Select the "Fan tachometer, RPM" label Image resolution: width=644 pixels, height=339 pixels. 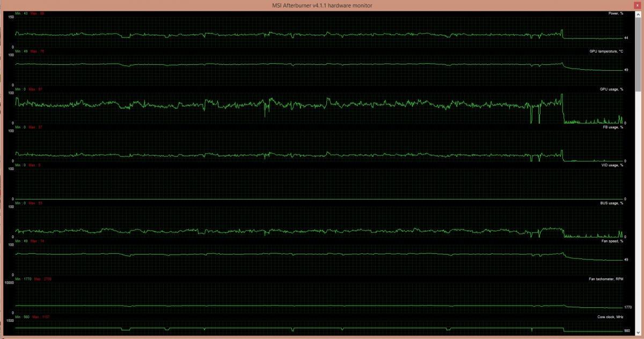(606, 279)
